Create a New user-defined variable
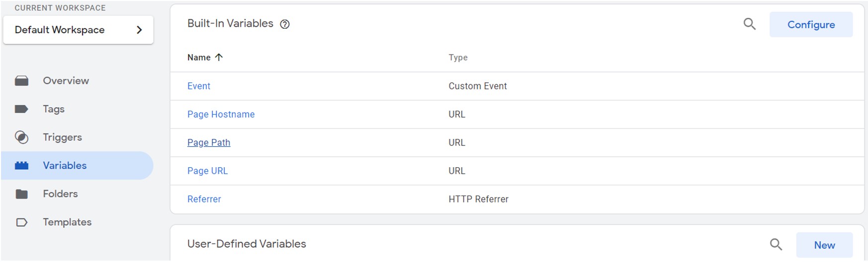Image resolution: width=868 pixels, height=263 pixels. point(824,245)
